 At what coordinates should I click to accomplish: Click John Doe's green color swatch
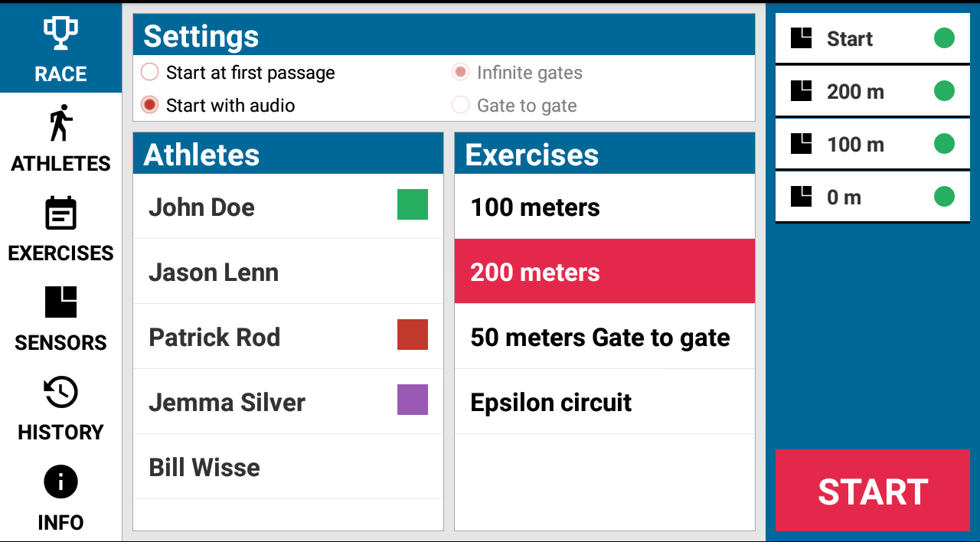(413, 204)
